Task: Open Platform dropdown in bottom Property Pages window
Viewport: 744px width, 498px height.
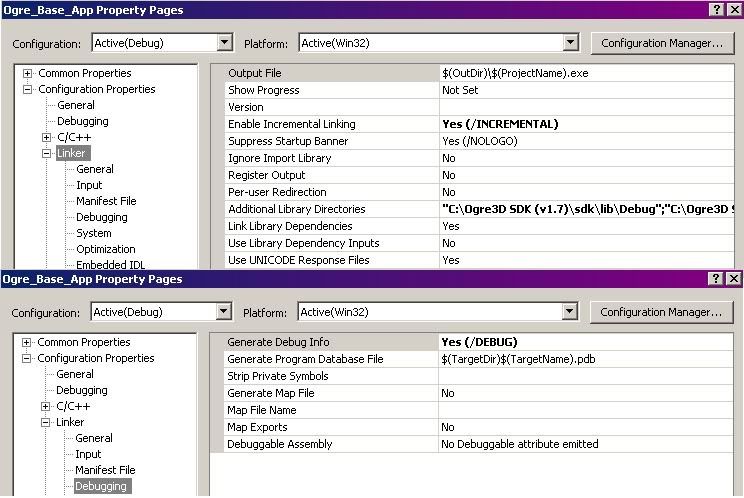Action: 570,312
